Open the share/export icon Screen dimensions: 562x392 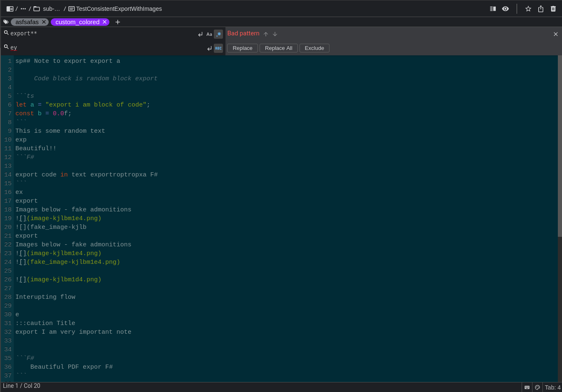click(x=541, y=9)
